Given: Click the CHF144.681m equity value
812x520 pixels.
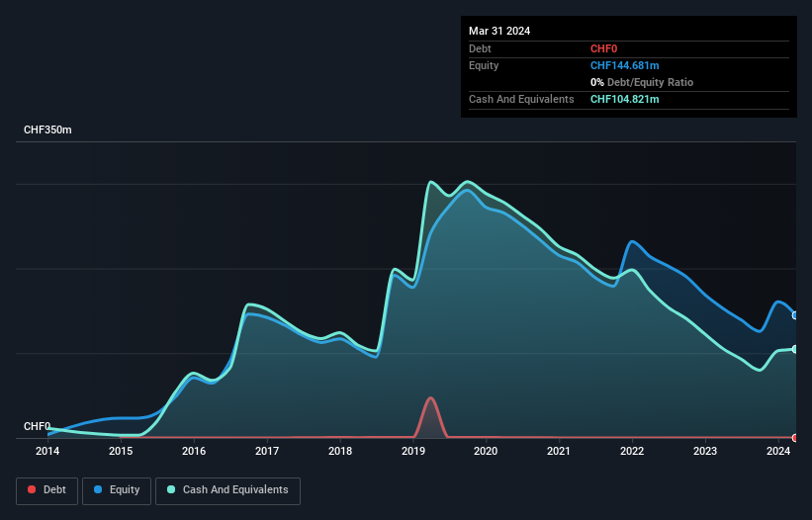Looking at the screenshot, I should 624,65.
